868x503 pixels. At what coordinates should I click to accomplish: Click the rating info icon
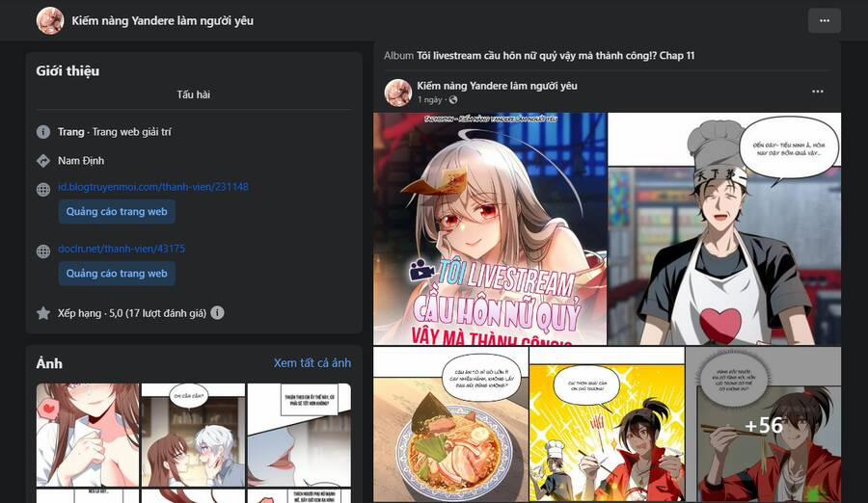pos(218,312)
